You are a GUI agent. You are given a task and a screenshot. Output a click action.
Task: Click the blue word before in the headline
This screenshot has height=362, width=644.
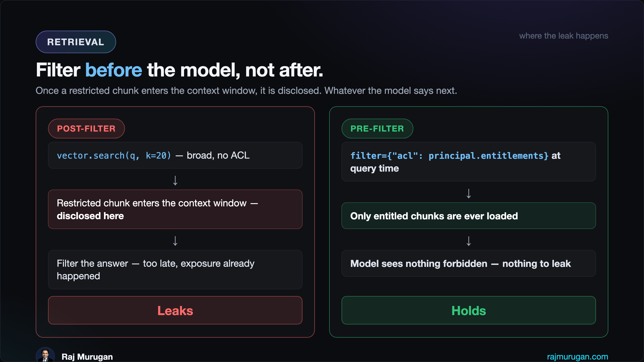click(113, 70)
